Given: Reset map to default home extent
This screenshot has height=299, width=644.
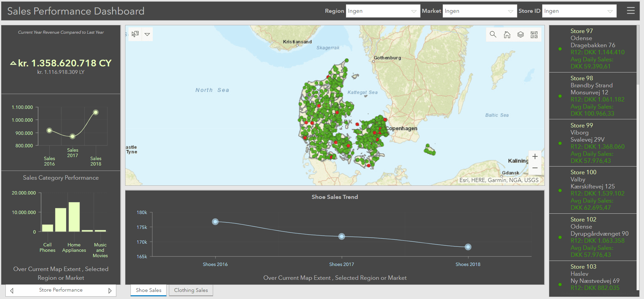Looking at the screenshot, I should click(507, 34).
